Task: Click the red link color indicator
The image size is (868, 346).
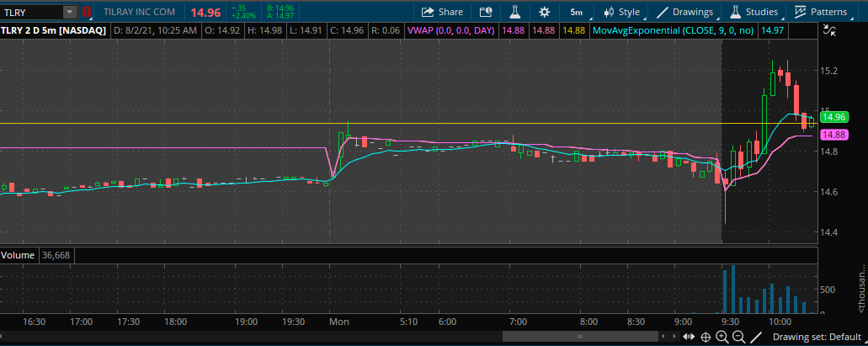Action: [87, 12]
